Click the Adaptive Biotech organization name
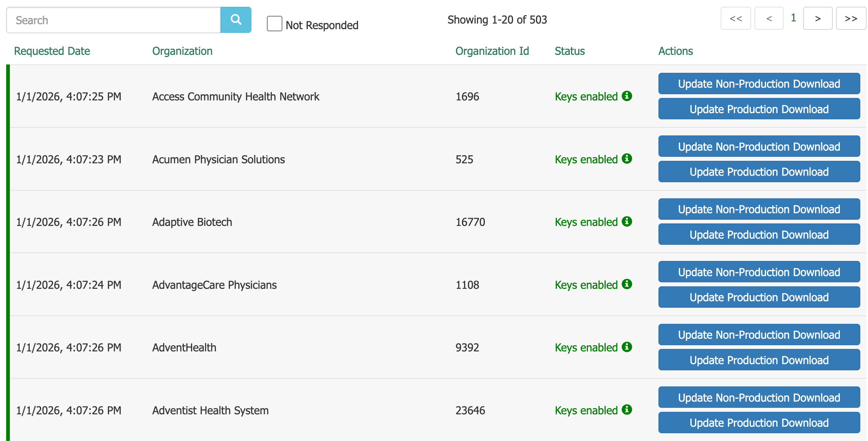Image resolution: width=868 pixels, height=441 pixels. 192,222
